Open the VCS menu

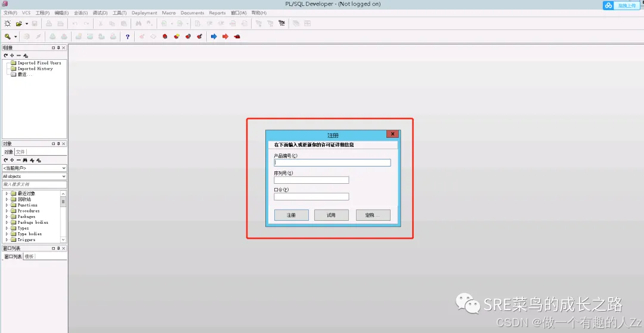tap(26, 13)
